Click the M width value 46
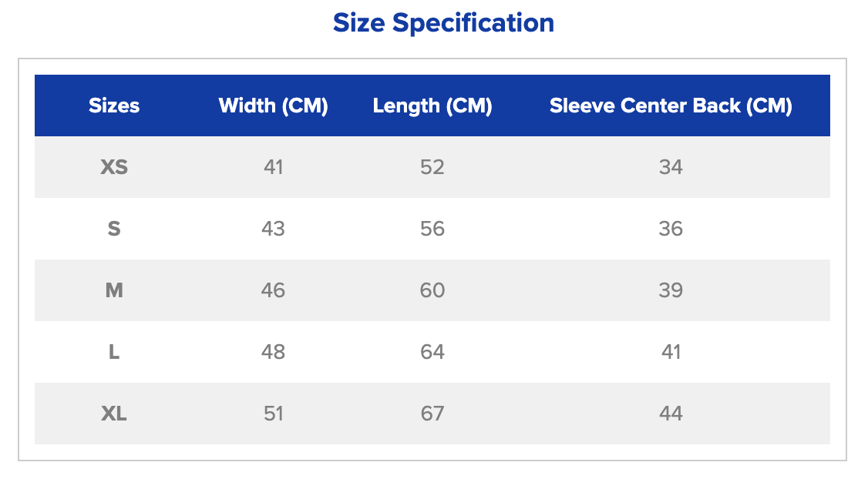868x479 pixels. pos(274,290)
